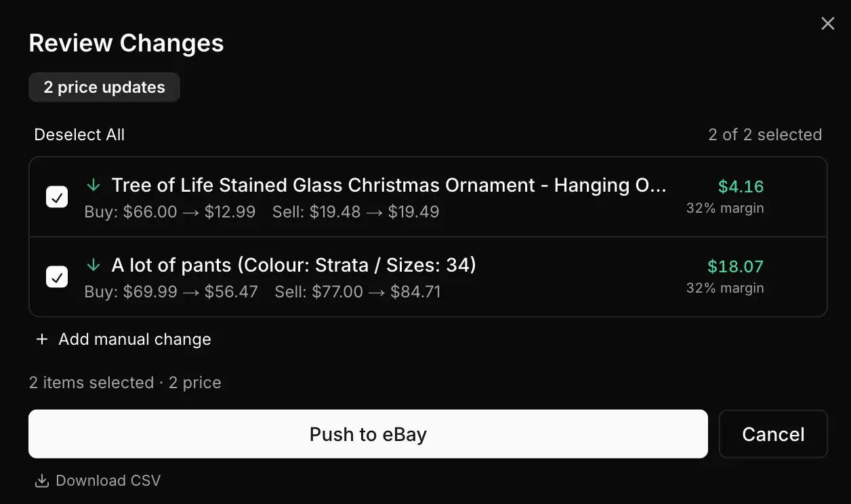
Task: Push the price updates to eBay
Action: pyautogui.click(x=368, y=434)
